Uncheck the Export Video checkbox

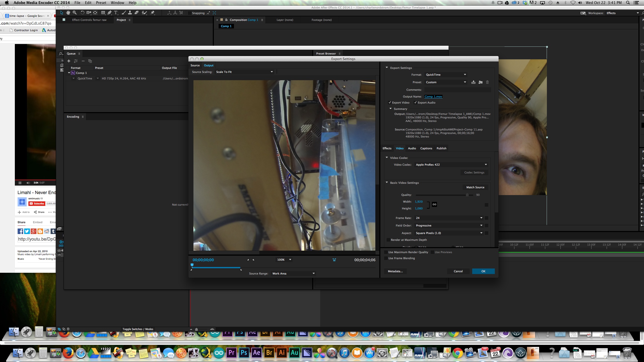(x=390, y=103)
